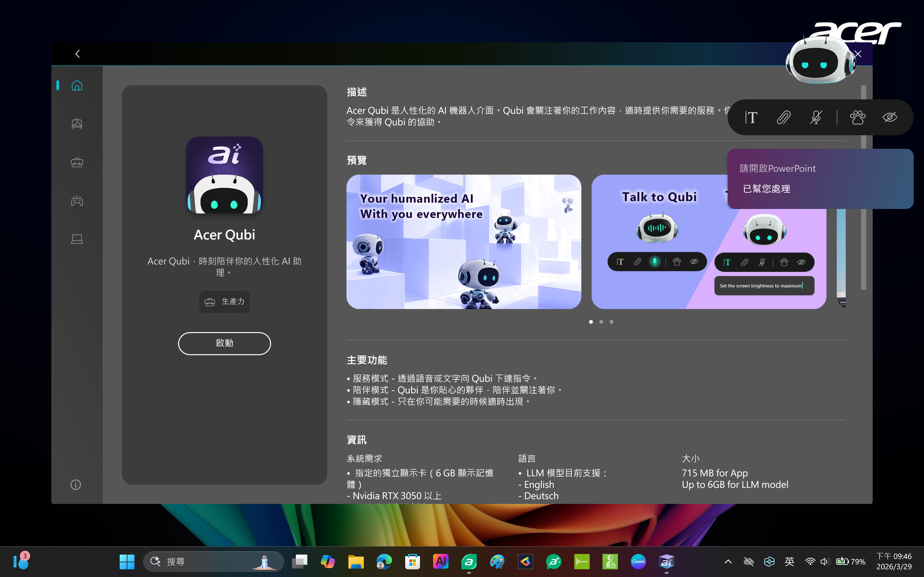Click Qubi's paperclip attachment icon
The height and width of the screenshot is (577, 924).
[783, 117]
